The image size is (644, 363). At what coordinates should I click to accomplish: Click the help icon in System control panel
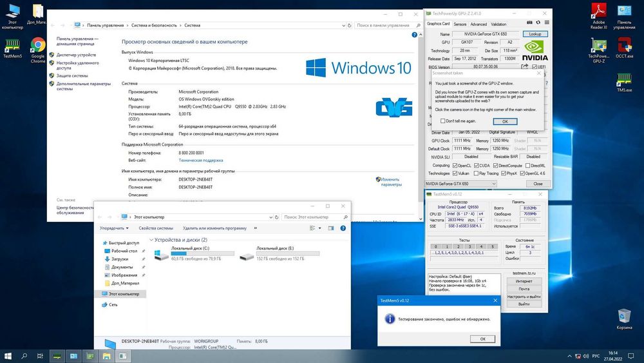(x=414, y=35)
